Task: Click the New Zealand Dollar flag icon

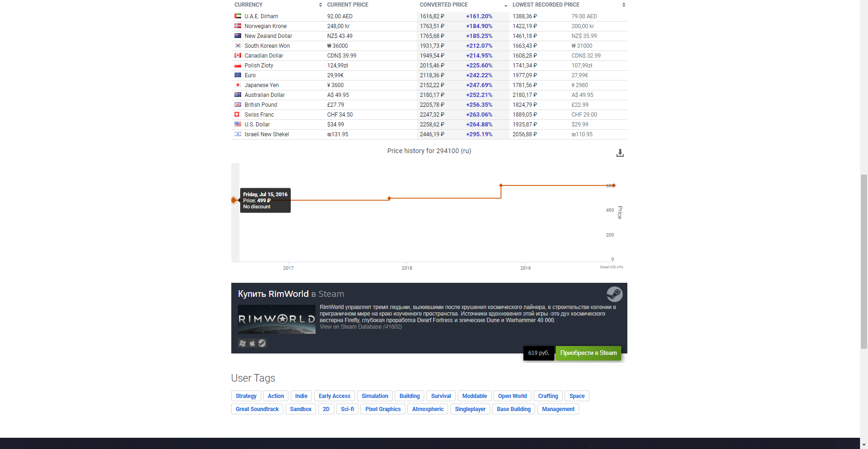Action: (238, 36)
